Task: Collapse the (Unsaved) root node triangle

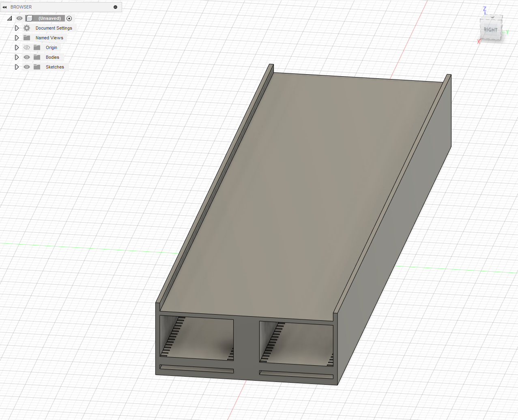Action: pos(10,18)
